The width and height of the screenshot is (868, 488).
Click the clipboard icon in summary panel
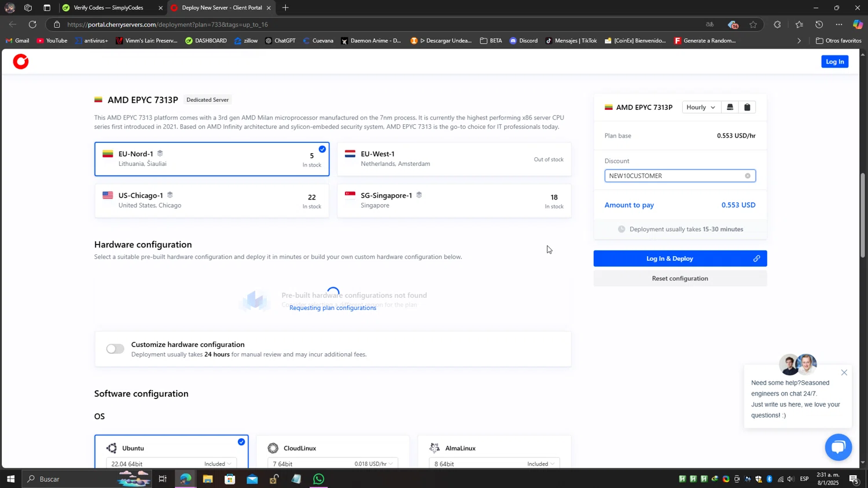(x=747, y=108)
